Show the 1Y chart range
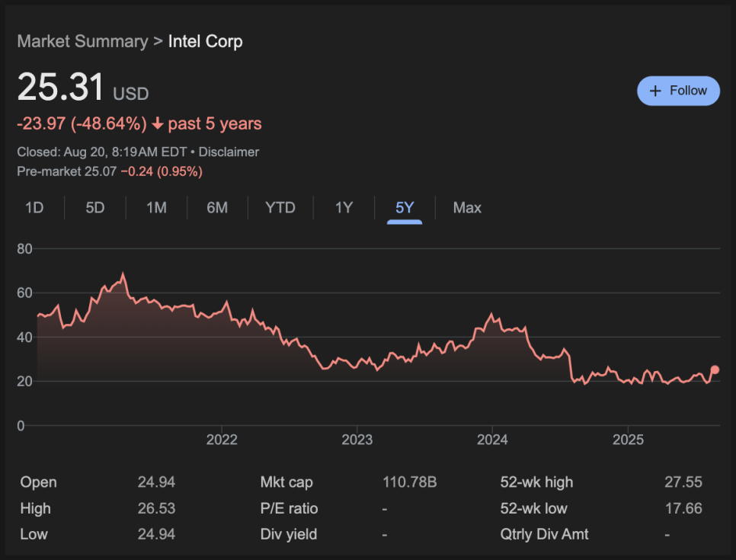 344,207
